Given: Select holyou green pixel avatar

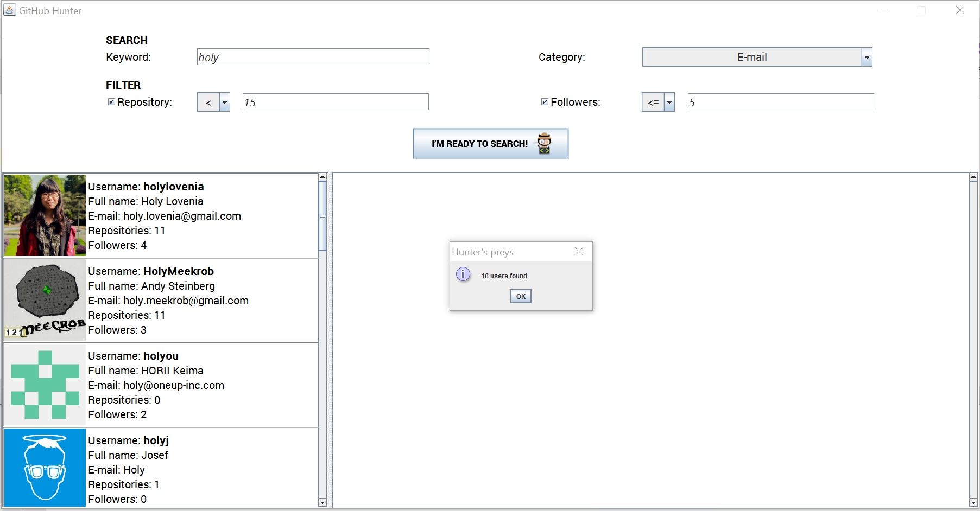Looking at the screenshot, I should point(45,385).
